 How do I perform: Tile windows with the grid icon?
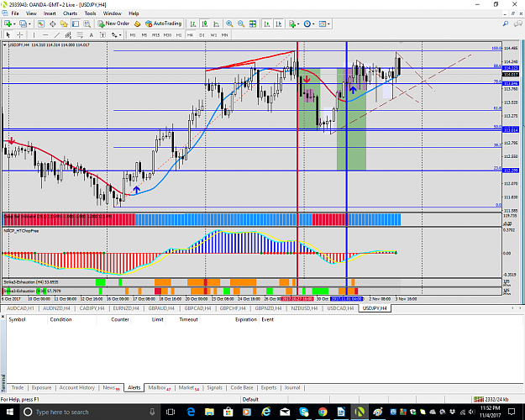coord(253,24)
